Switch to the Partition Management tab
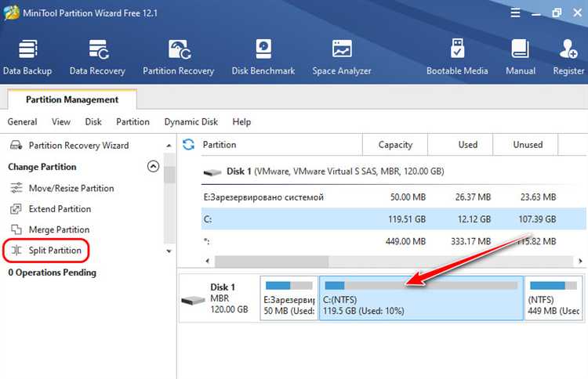 (72, 99)
